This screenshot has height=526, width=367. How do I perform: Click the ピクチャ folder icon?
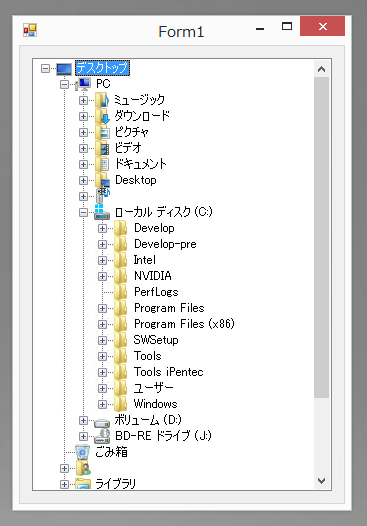(x=102, y=132)
